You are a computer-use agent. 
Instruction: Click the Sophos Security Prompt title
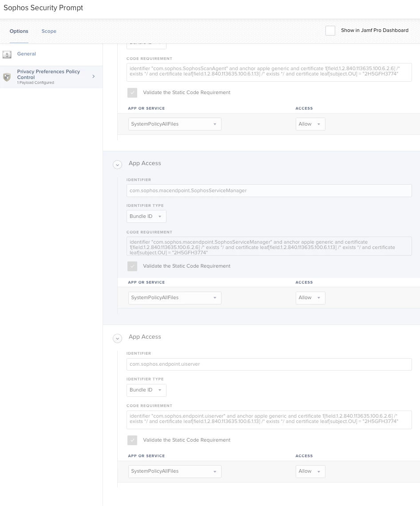pos(43,8)
